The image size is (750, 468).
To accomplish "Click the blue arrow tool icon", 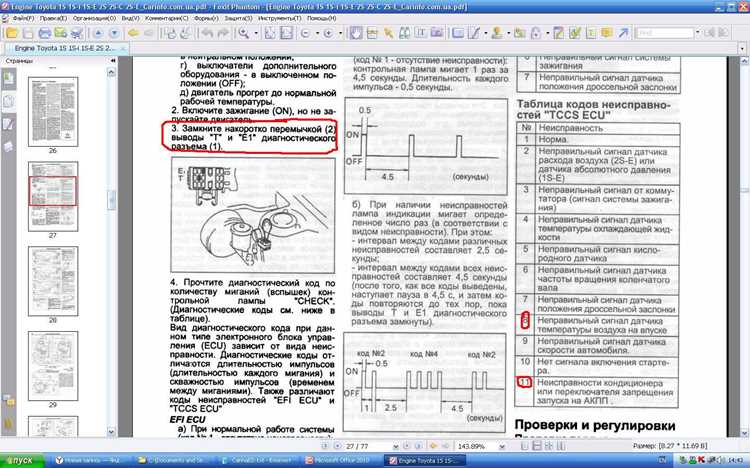I will (x=623, y=33).
